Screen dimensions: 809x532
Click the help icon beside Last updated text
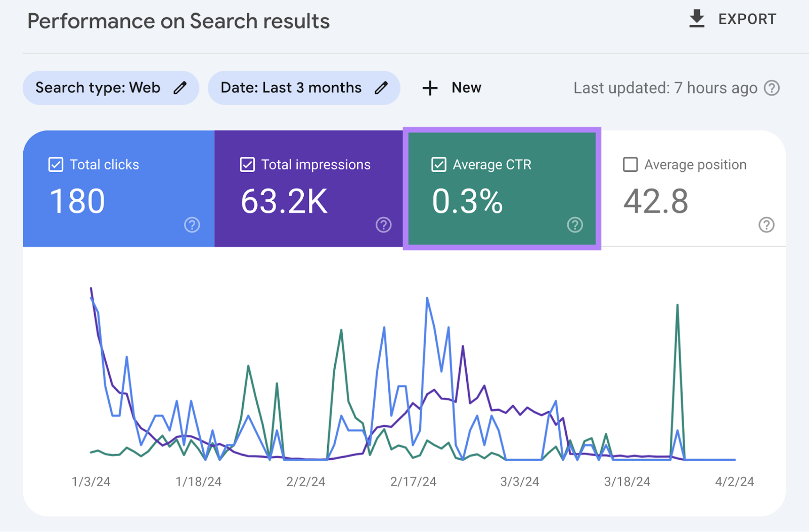pos(772,87)
